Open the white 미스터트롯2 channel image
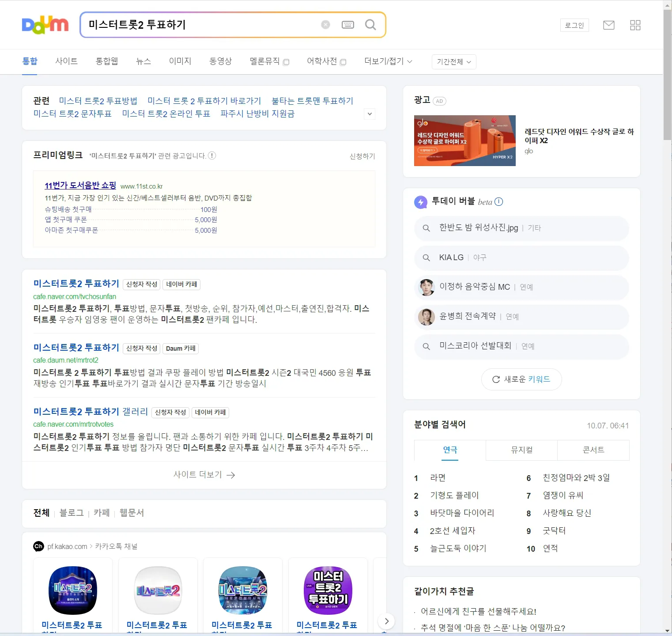Image resolution: width=672 pixels, height=636 pixels. click(x=158, y=591)
